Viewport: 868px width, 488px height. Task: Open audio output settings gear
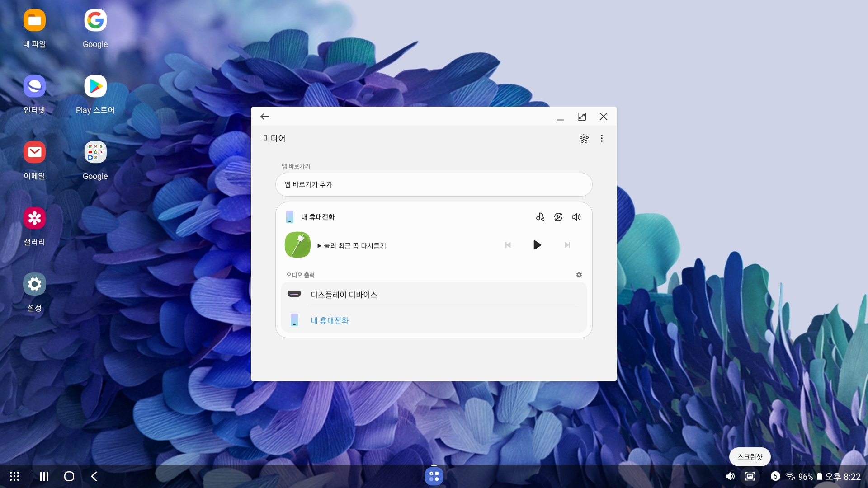coord(579,275)
